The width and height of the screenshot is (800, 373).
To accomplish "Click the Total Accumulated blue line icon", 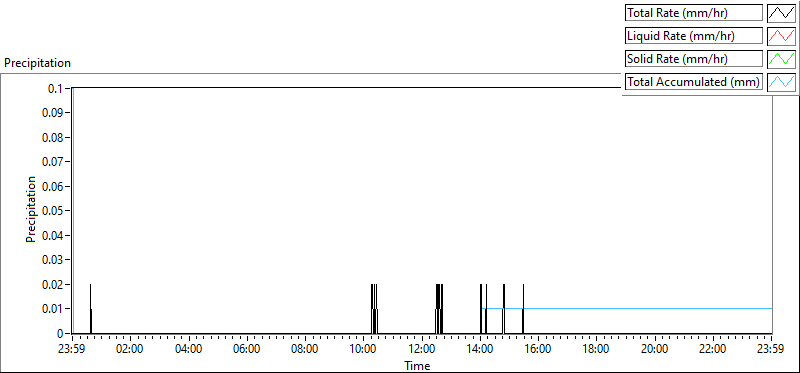I will coord(781,82).
